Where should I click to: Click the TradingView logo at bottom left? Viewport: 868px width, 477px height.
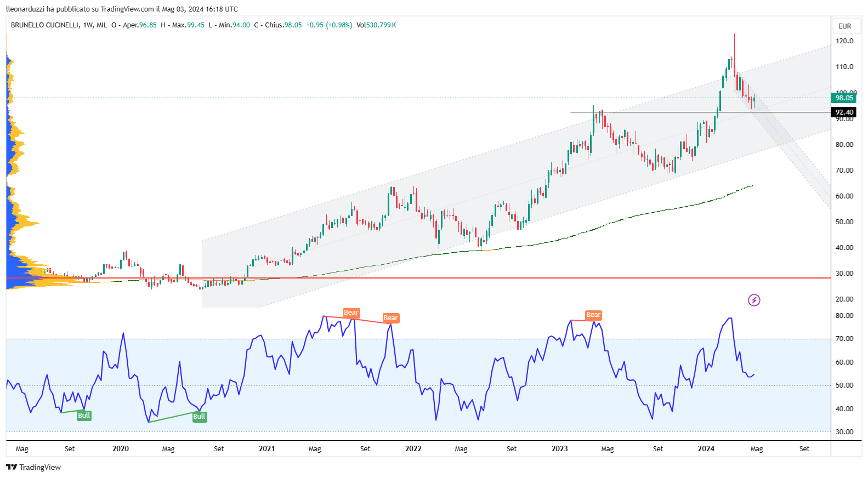point(33,467)
